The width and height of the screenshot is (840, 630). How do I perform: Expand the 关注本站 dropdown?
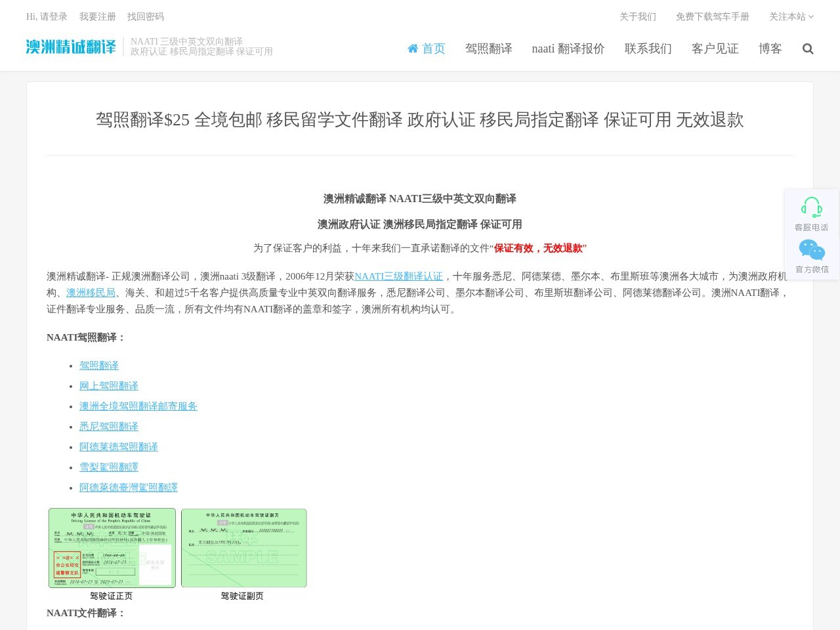click(791, 16)
